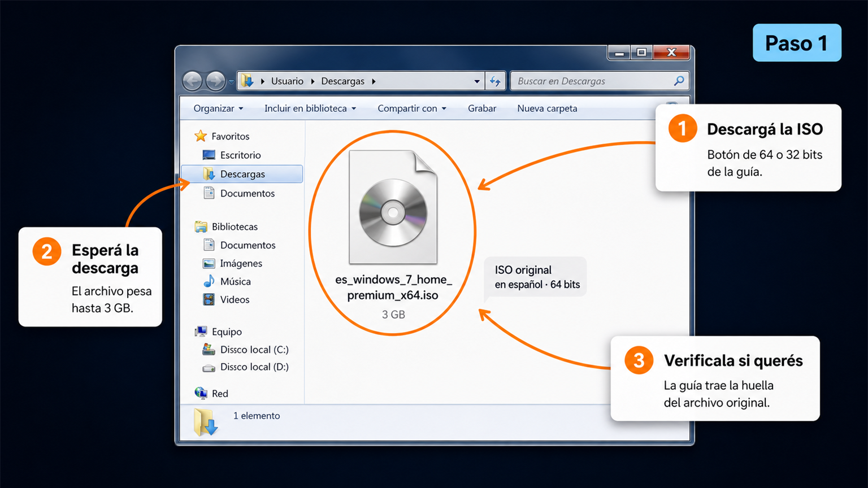
Task: Close the Explorer window
Action: [671, 53]
